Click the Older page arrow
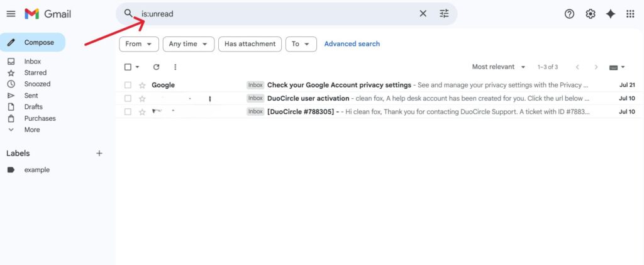Screen dimensions: 644x265 596,67
